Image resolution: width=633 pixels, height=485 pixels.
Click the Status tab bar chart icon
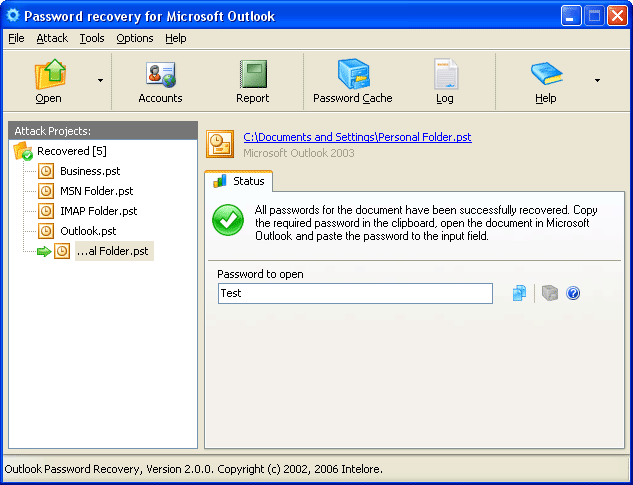pos(220,181)
